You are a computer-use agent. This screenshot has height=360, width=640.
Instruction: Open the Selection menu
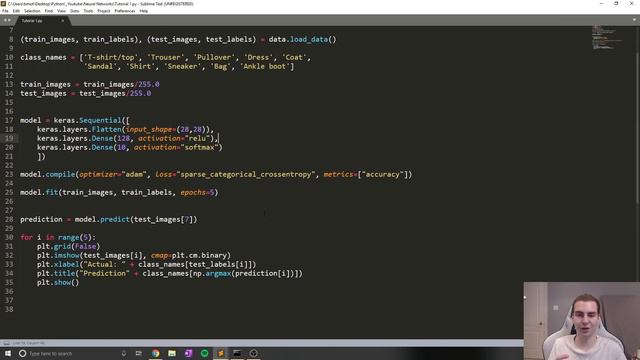pos(32,11)
